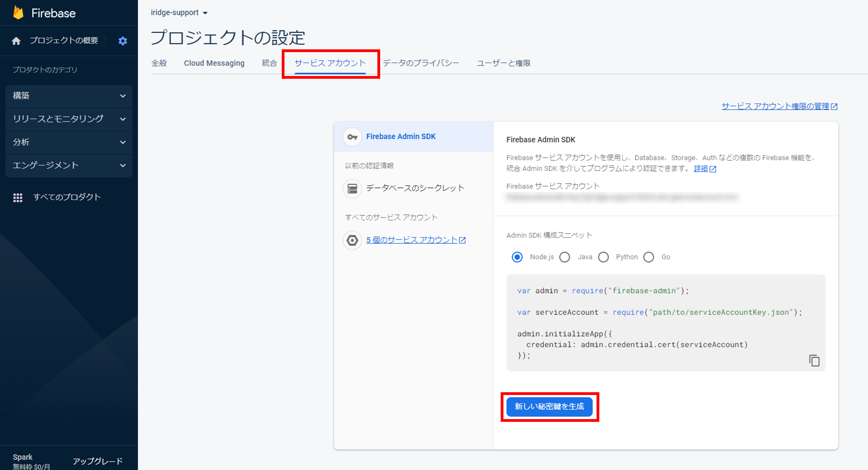Viewport: 868px width, 470px height.
Task: Click the hexagon service accounts icon
Action: (352, 240)
